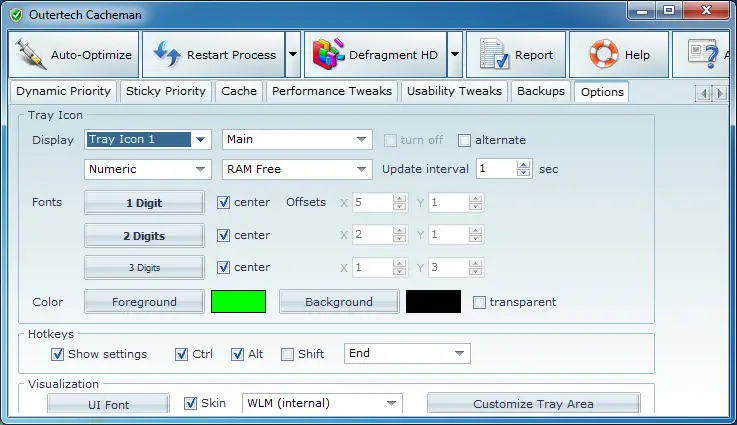Click the 3 Digits Y offset field
This screenshot has width=737, height=425.
coord(448,268)
